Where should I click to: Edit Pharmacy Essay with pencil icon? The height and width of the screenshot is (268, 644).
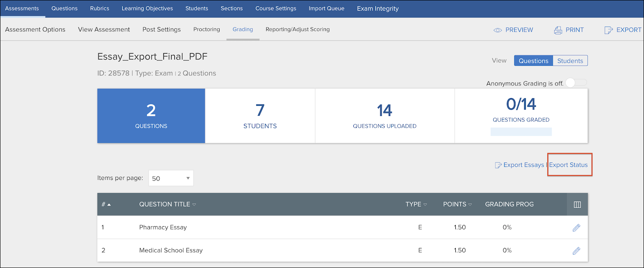pos(576,227)
